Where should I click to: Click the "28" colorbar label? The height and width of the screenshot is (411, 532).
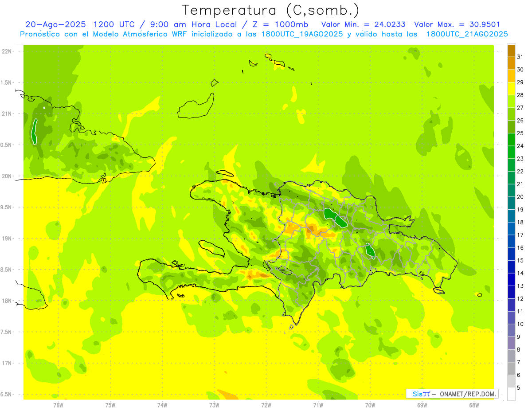click(x=520, y=95)
